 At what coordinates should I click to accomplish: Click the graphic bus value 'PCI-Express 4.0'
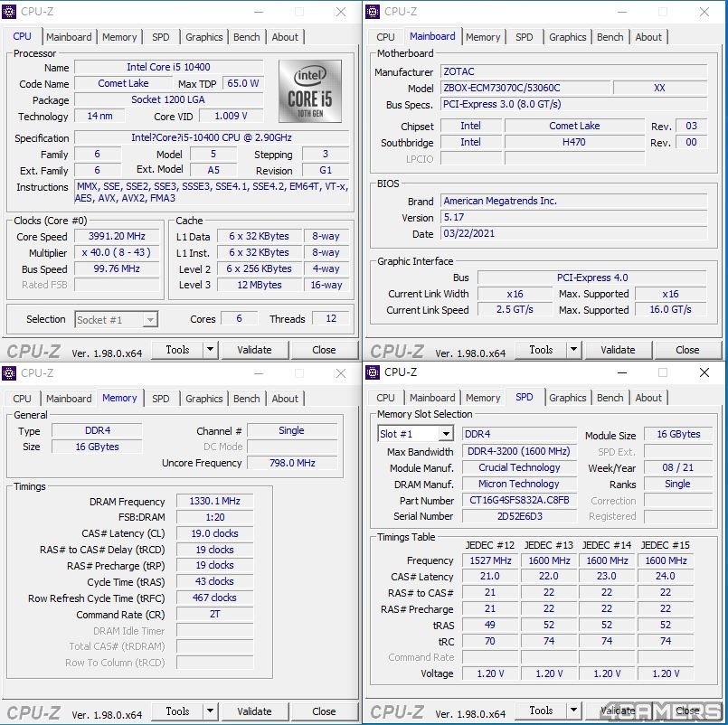pos(592,278)
